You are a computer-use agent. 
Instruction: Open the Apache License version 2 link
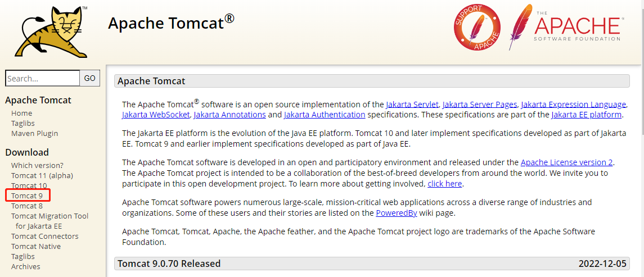point(566,162)
